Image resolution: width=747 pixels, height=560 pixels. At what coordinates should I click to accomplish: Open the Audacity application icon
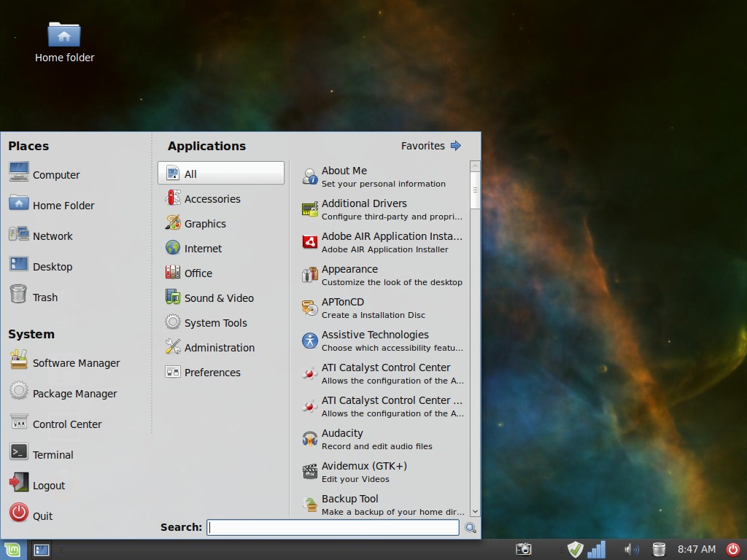pos(310,439)
